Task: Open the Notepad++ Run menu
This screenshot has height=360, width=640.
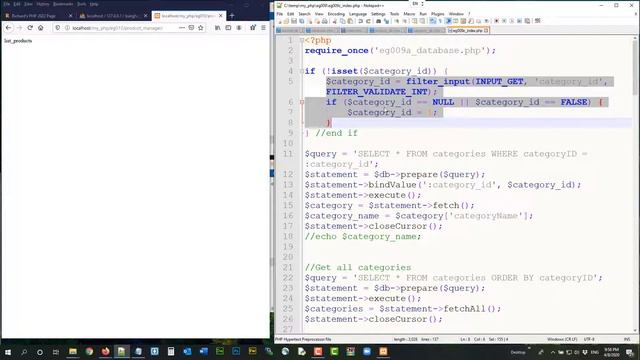Action: pos(423,14)
